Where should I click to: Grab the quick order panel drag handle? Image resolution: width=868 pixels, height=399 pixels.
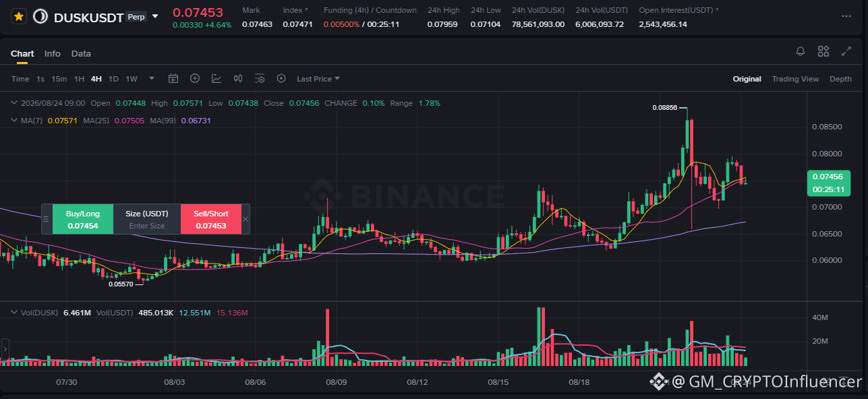tap(46, 219)
